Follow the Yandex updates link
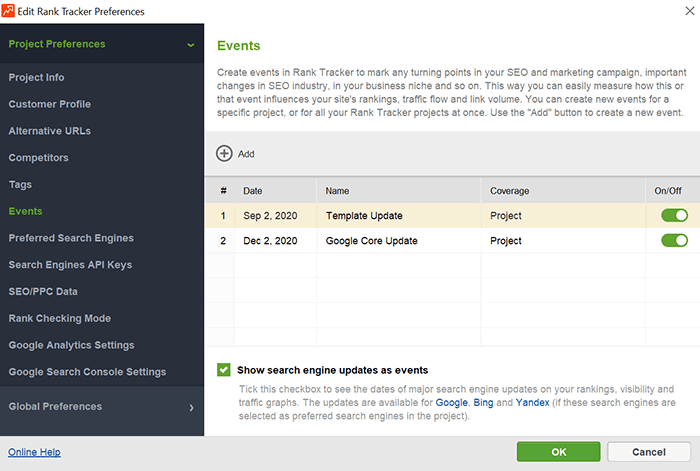 point(532,402)
